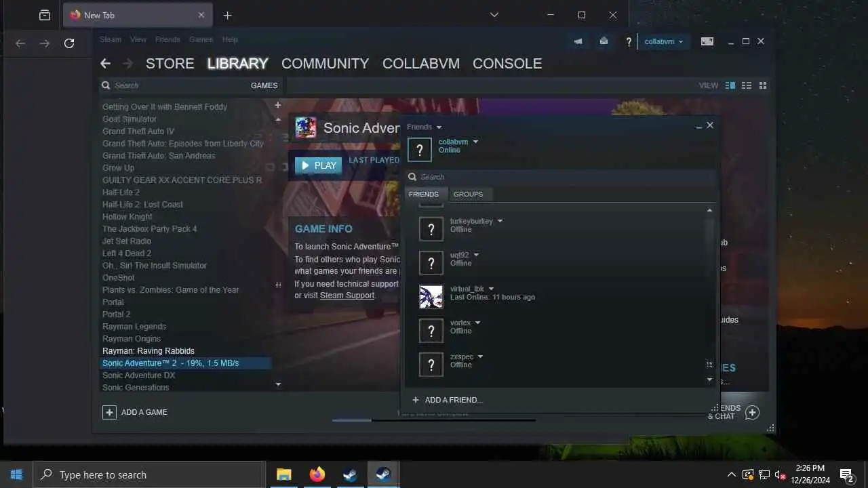The image size is (868, 488).
Task: Go forward using the Steam forward arrow
Action: pos(128,63)
